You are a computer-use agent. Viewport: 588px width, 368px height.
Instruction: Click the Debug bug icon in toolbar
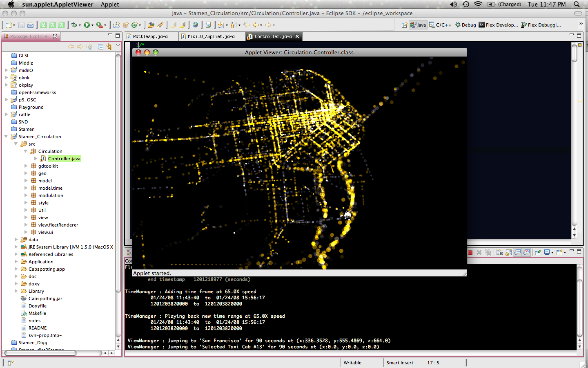pos(74,25)
